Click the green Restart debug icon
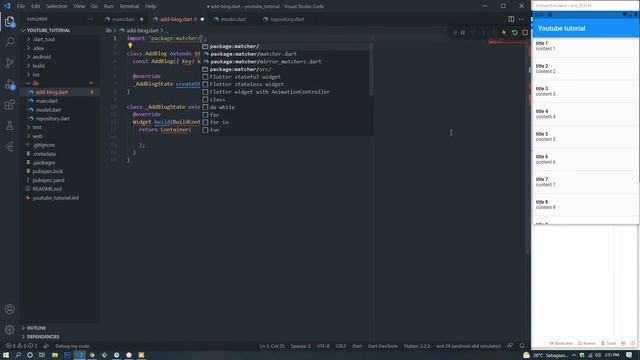Screen dimensions: 640x360 coord(514,32)
